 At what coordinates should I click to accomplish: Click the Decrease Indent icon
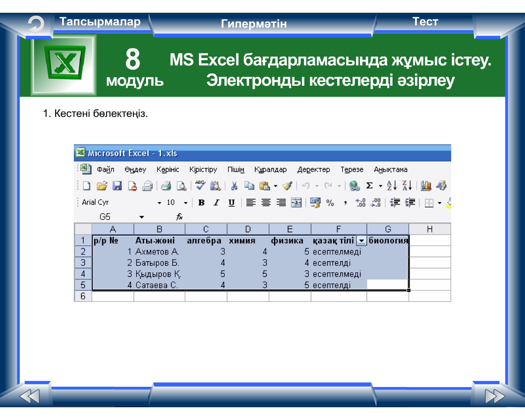[395, 203]
